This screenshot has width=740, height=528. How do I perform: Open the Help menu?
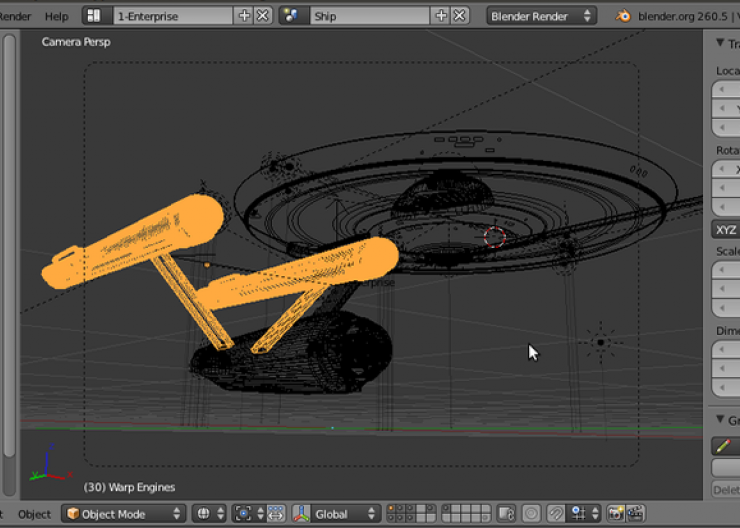point(57,17)
